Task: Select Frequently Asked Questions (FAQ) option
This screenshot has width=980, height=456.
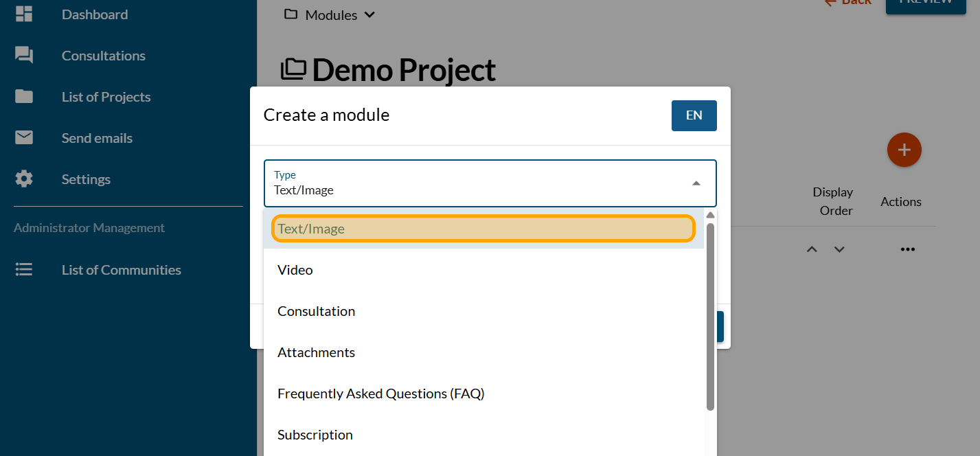Action: (x=380, y=394)
